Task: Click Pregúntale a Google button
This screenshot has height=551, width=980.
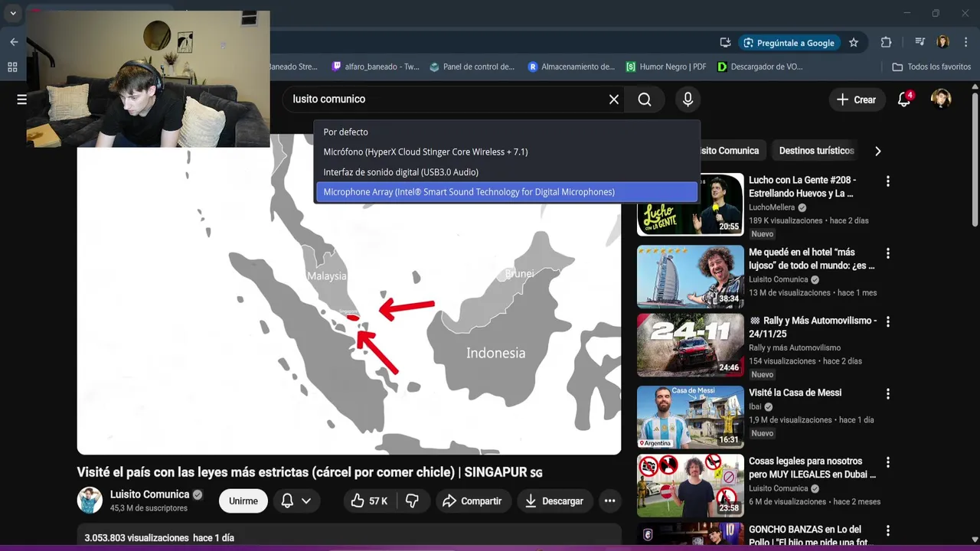Action: coord(789,43)
